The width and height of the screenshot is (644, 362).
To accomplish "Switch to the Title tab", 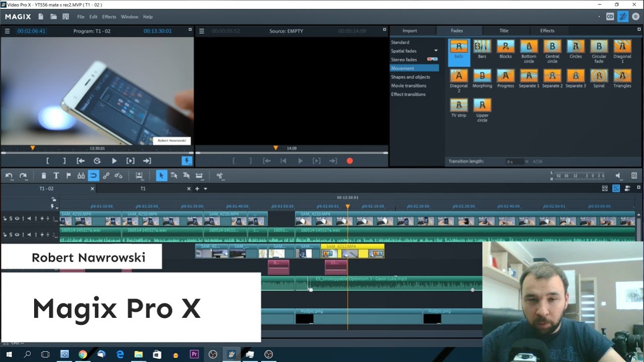I will (504, 31).
